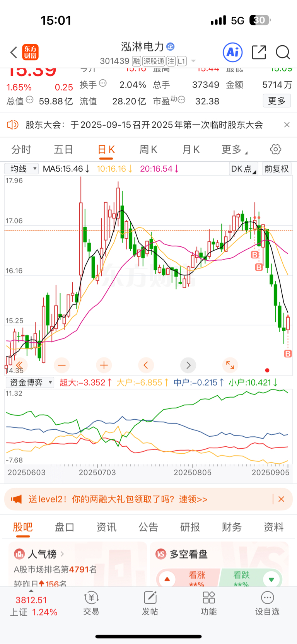The height and width of the screenshot is (644, 297).
Task: Tap the double-left rewind chart icon
Action: coord(19,365)
